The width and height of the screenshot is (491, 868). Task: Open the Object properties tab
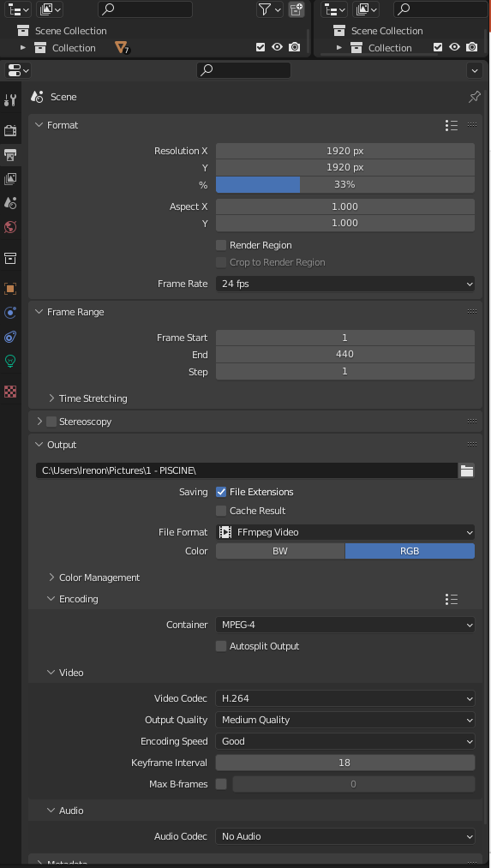10,289
